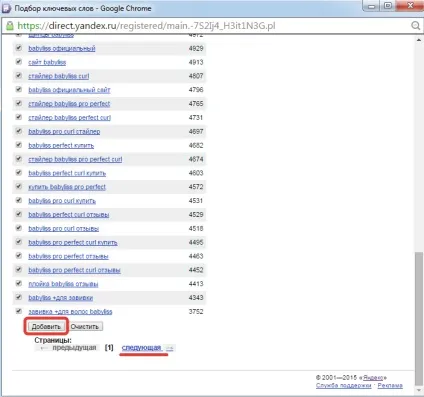Click 'стайлер babyliss perfect curl' keyword link
Image resolution: width=424 pixels, height=397 pixels.
coord(69,118)
